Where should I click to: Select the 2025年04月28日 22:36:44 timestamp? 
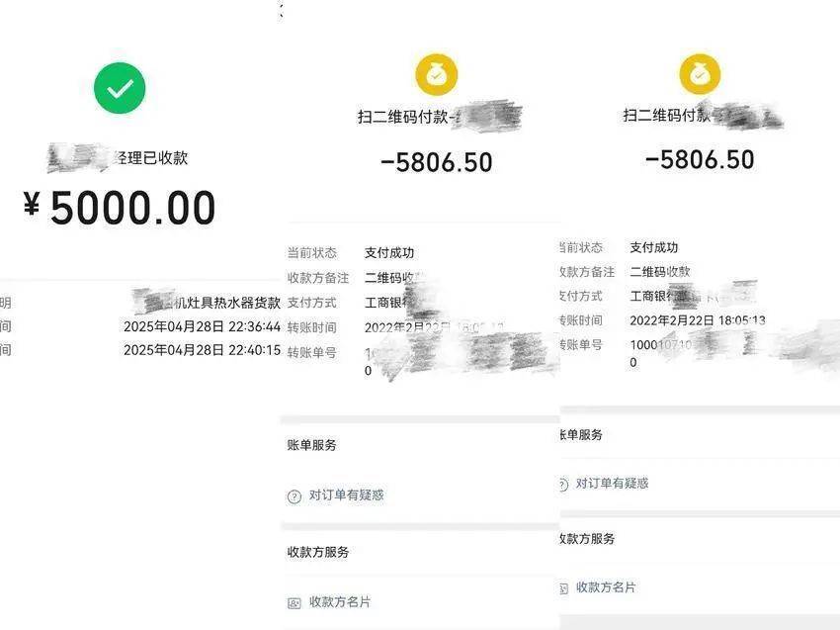202,326
